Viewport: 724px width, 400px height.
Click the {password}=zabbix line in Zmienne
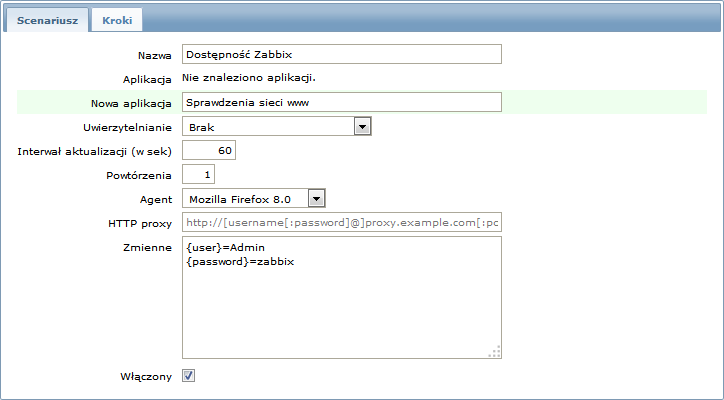coord(240,262)
